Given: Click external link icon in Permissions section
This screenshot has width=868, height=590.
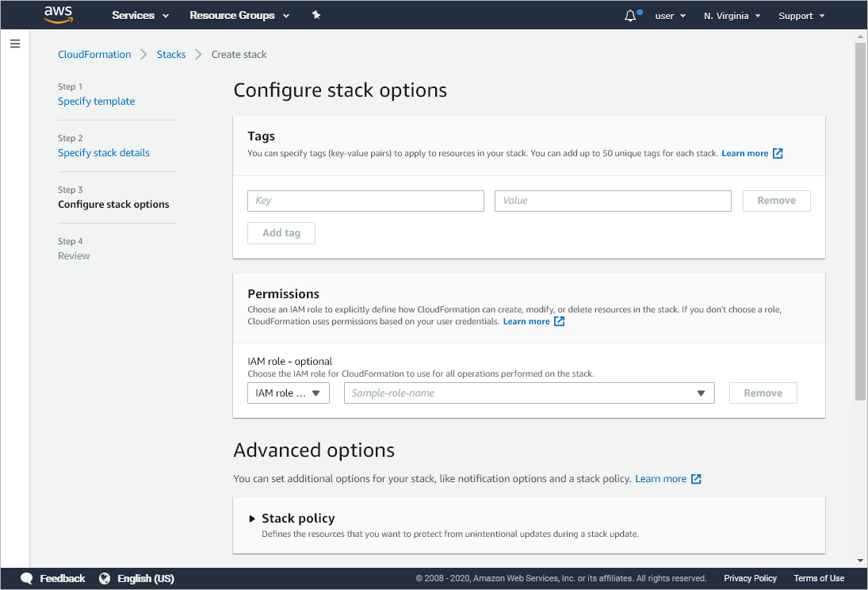Looking at the screenshot, I should click(559, 321).
